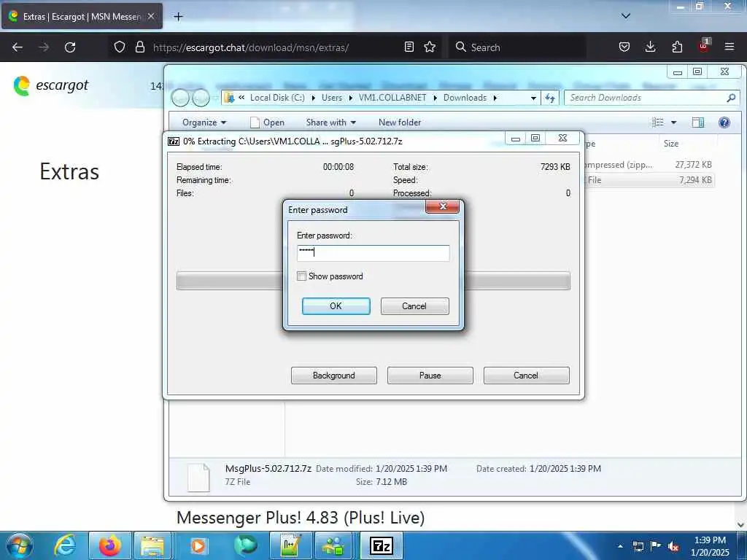Viewport: 747px width, 560px height.
Task: Click the Explorer forward arrow button
Action: (201, 98)
